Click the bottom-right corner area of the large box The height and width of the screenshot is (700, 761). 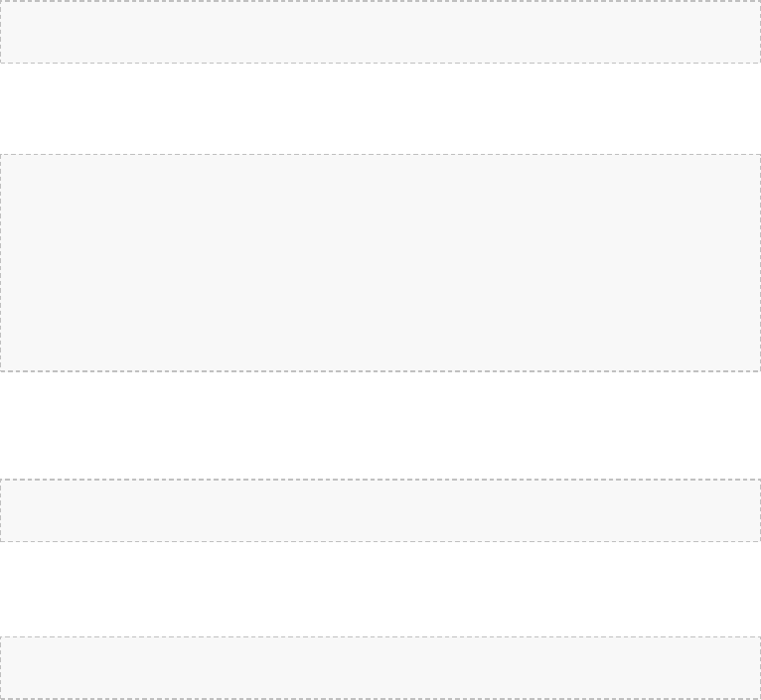pos(743,354)
